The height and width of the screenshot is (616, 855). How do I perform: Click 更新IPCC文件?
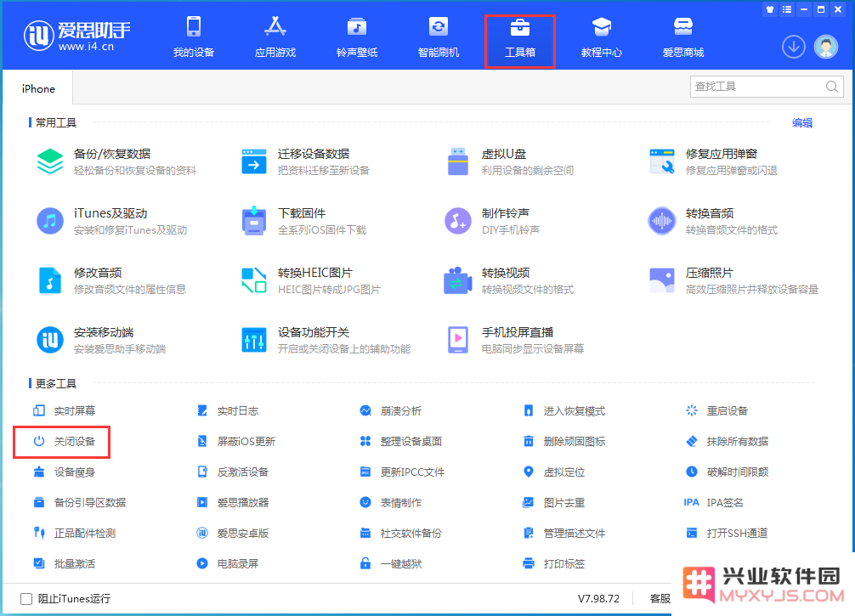pyautogui.click(x=402, y=472)
